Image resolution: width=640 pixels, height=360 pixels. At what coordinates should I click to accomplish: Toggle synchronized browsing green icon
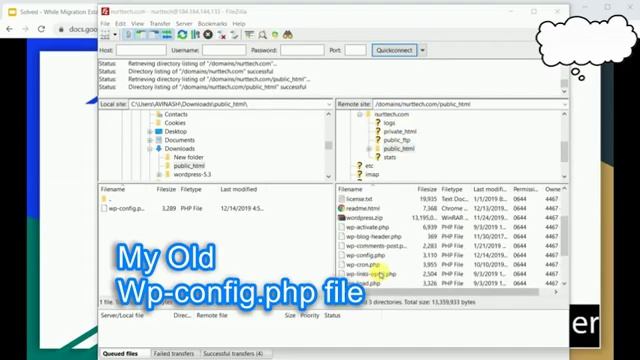pos(275,35)
